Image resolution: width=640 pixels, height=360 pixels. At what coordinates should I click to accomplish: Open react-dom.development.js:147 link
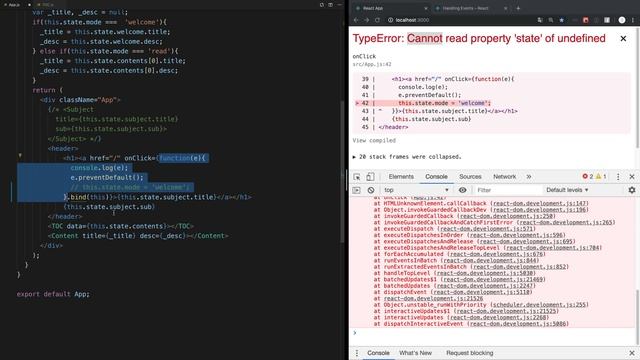click(540, 203)
